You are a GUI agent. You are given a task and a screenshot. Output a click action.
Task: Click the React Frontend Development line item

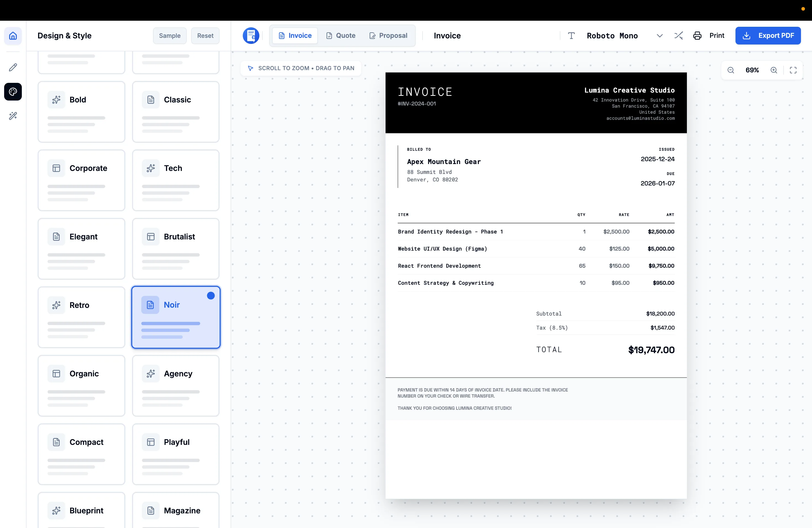(439, 266)
